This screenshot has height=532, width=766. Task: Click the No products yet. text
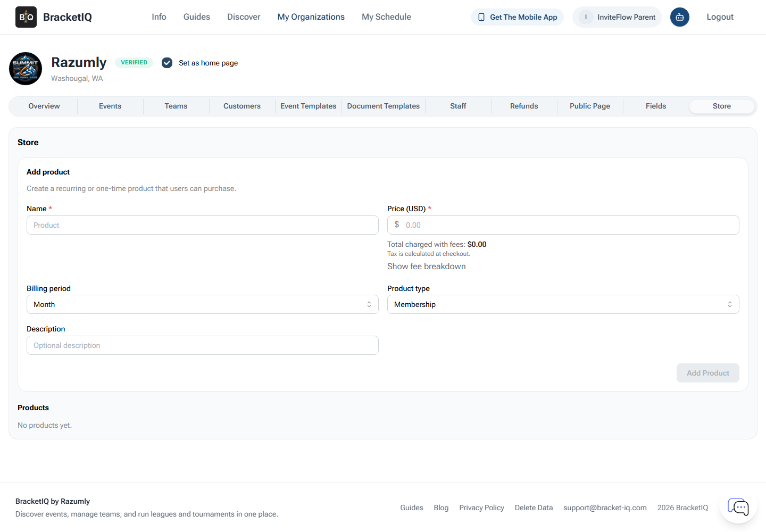tap(45, 425)
